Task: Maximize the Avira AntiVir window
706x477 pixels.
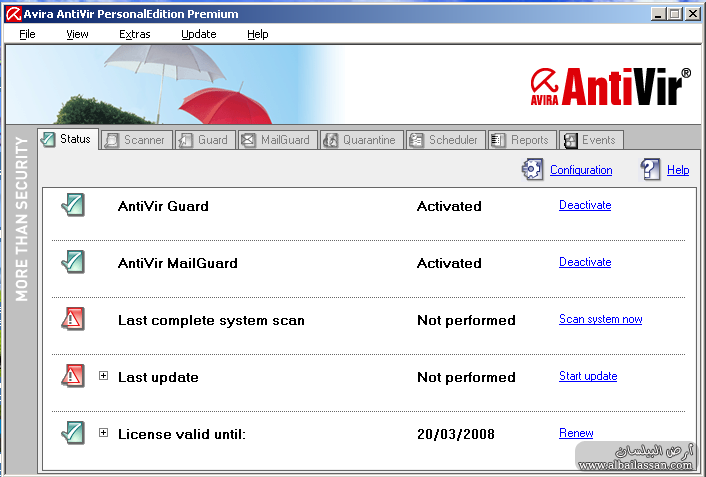Action: [674, 14]
